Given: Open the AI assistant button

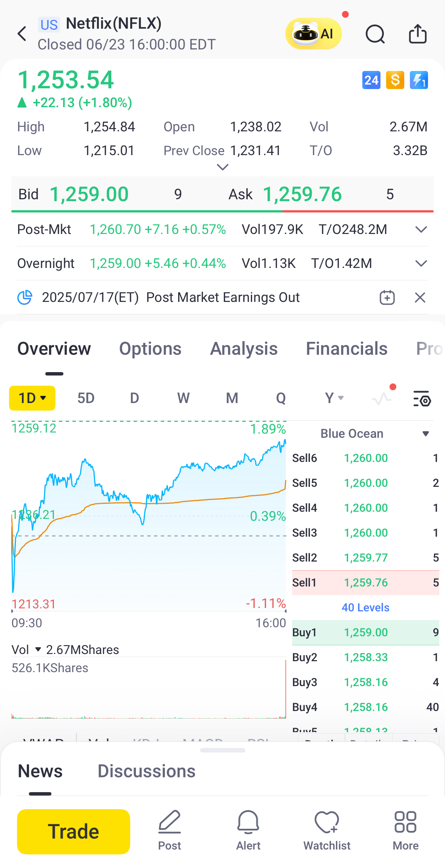Looking at the screenshot, I should (x=314, y=34).
